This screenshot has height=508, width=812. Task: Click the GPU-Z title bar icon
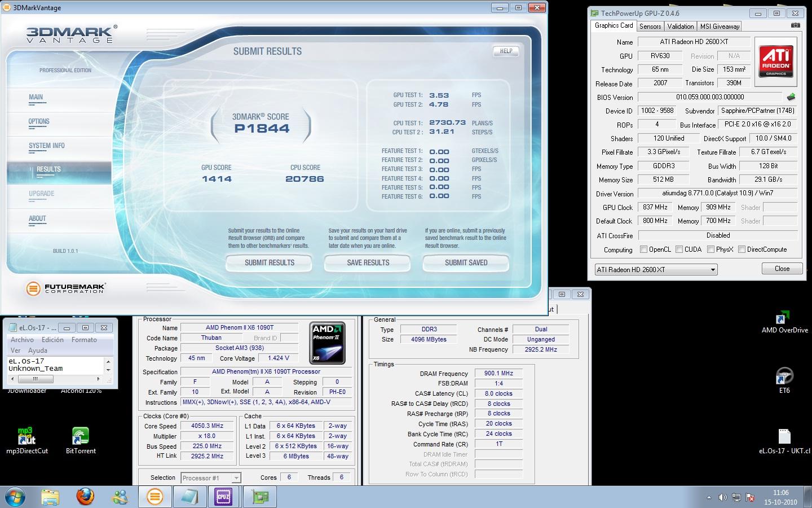point(595,13)
